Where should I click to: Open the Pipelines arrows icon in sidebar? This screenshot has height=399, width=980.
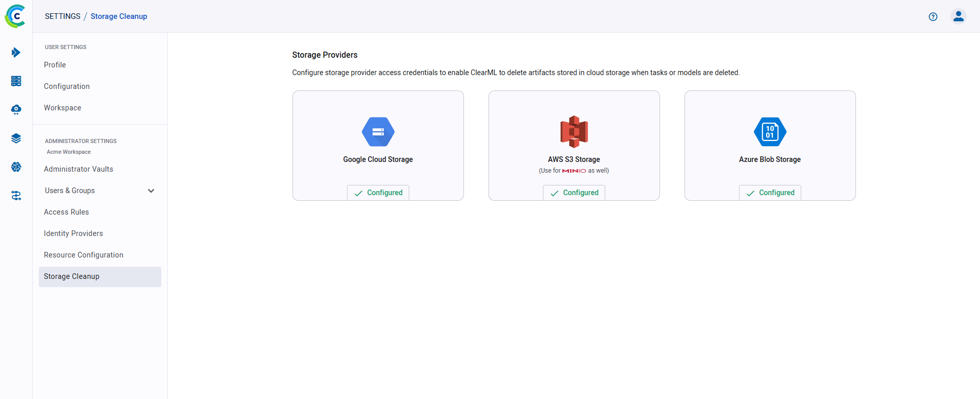click(x=16, y=196)
